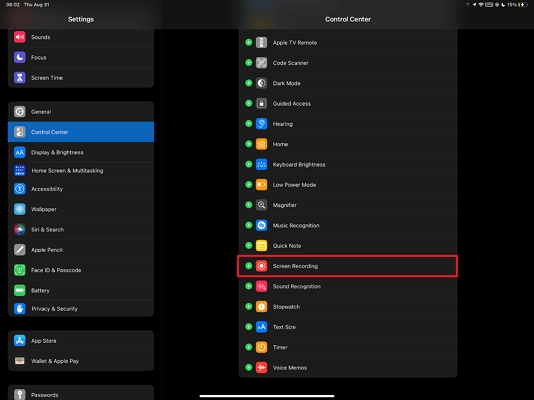
Task: Click the Magnifier icon
Action: (x=261, y=205)
